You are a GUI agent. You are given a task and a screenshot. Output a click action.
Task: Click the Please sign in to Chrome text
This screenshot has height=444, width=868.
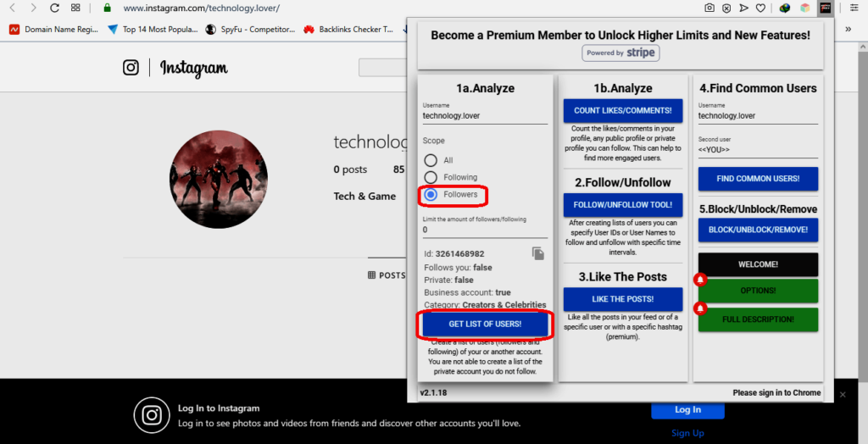pos(776,392)
